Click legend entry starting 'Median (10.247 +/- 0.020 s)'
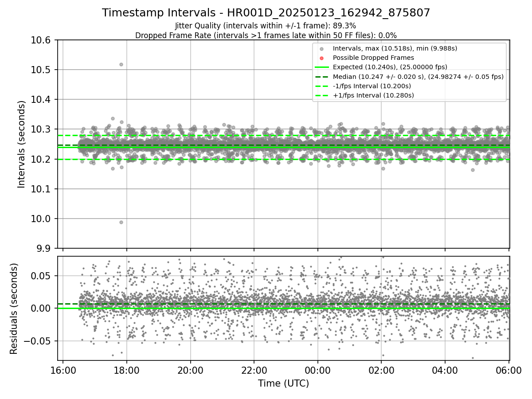Screen dimensions: 532x399 click(418, 76)
